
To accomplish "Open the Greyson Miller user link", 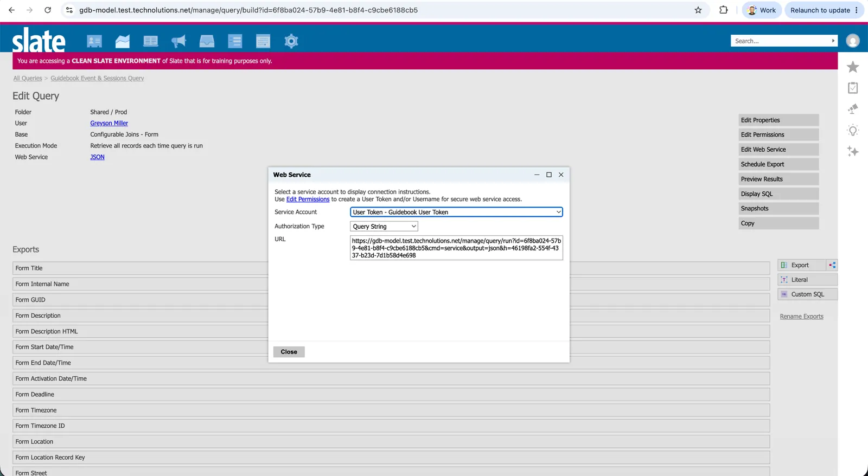I will click(109, 123).
